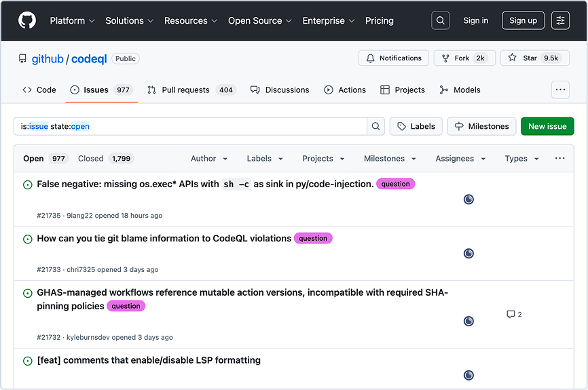The height and width of the screenshot is (390, 588).
Task: Click the issue filter search field
Action: coord(190,126)
